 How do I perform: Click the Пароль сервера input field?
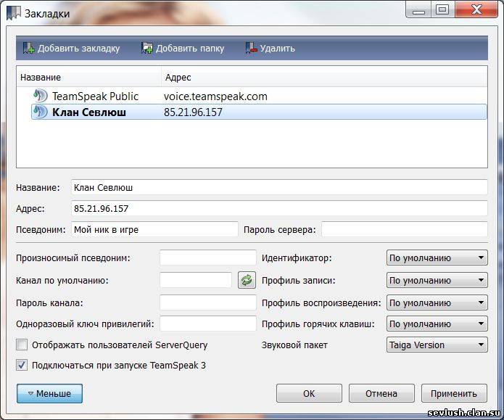pos(405,230)
